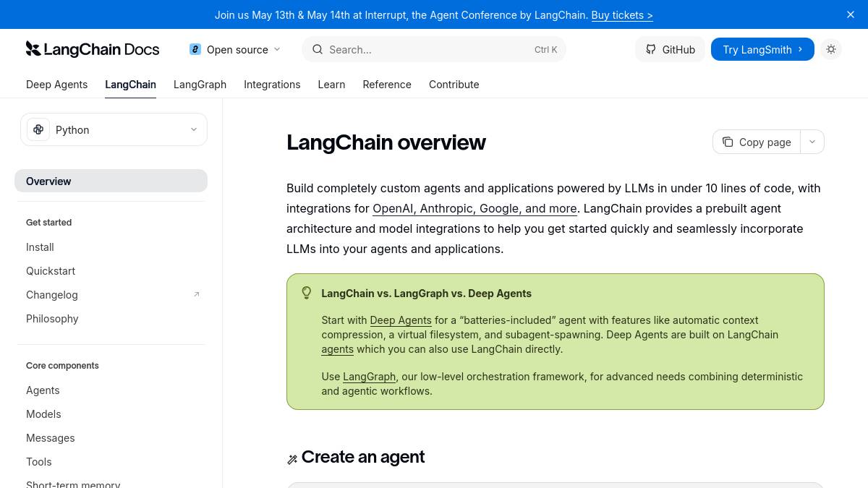
Task: Click the GitHub icon in the header
Action: tap(650, 49)
